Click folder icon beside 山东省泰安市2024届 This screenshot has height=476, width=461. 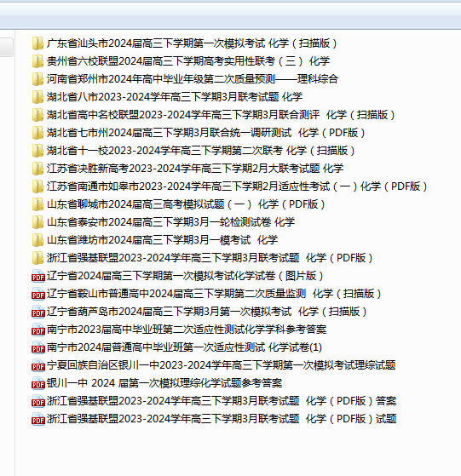(x=37, y=222)
